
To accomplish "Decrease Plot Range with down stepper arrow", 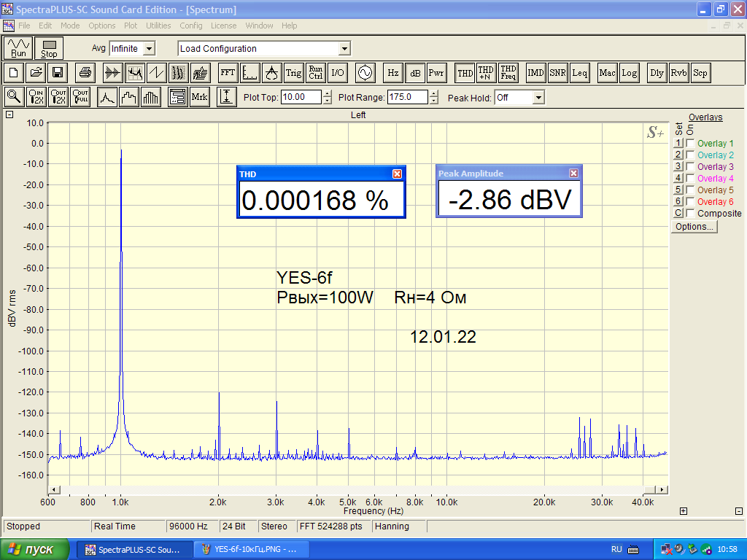I will [x=433, y=101].
